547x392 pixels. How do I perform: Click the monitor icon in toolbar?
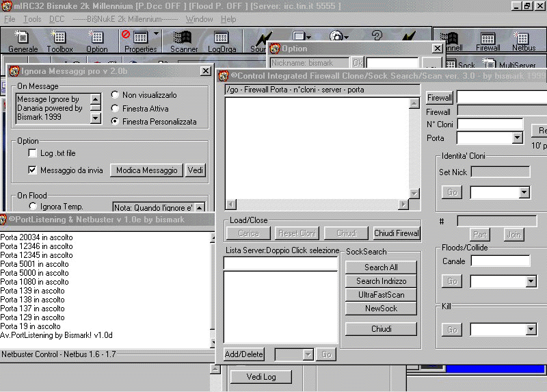[x=298, y=36]
